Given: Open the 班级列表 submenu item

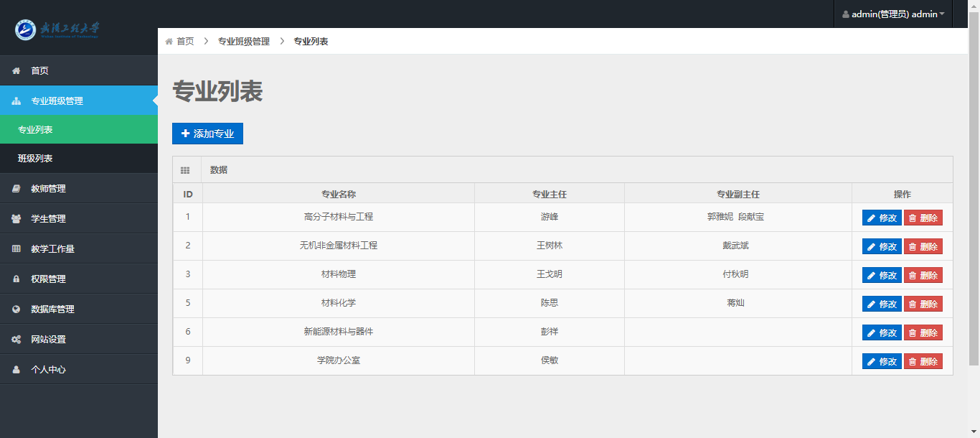Looking at the screenshot, I should [x=35, y=159].
